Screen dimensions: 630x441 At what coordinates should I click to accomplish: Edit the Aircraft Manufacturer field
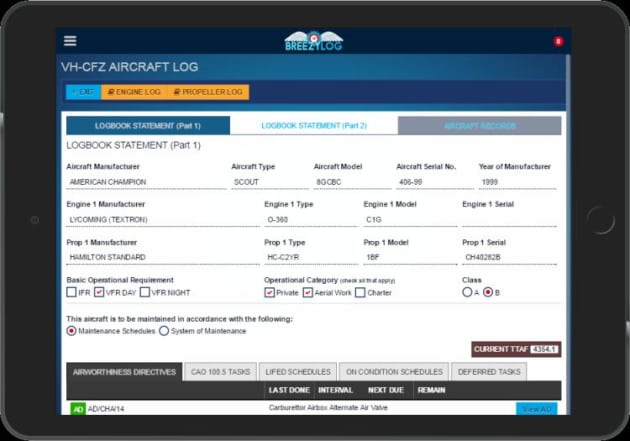click(x=146, y=182)
